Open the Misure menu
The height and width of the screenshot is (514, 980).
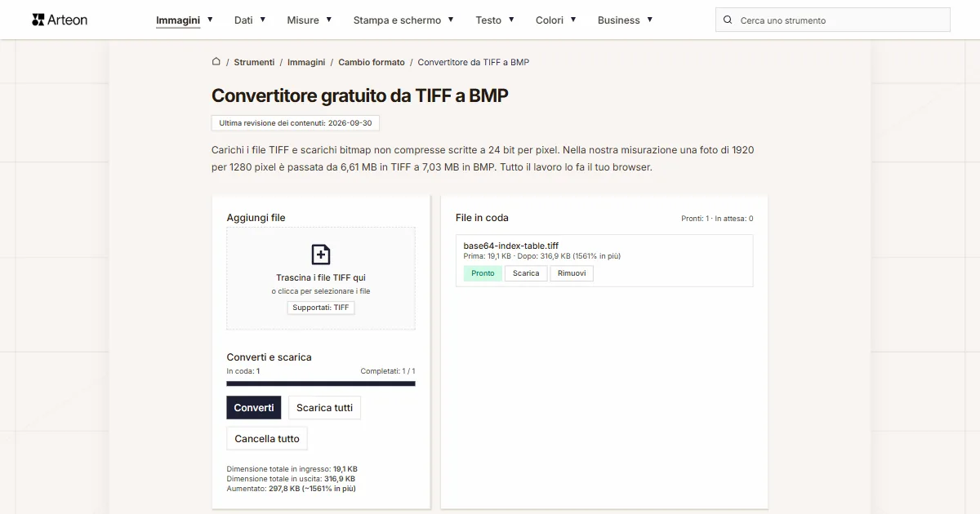303,20
